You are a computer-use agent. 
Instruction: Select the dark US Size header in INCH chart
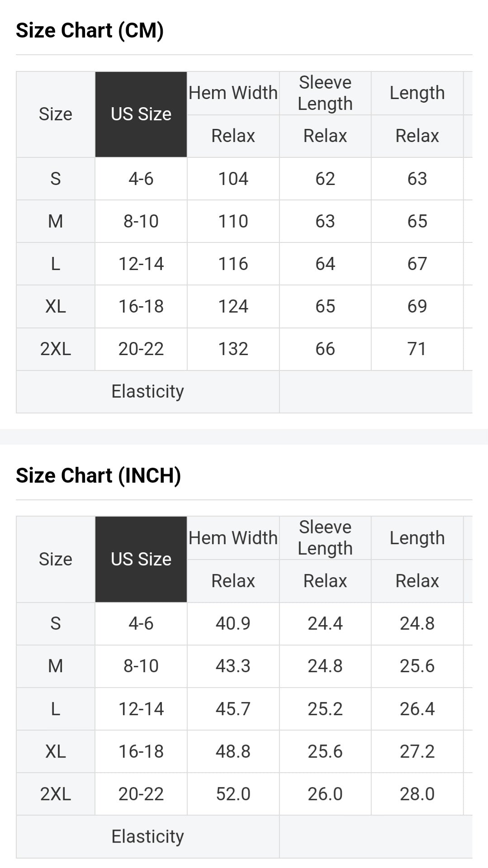coord(141,560)
